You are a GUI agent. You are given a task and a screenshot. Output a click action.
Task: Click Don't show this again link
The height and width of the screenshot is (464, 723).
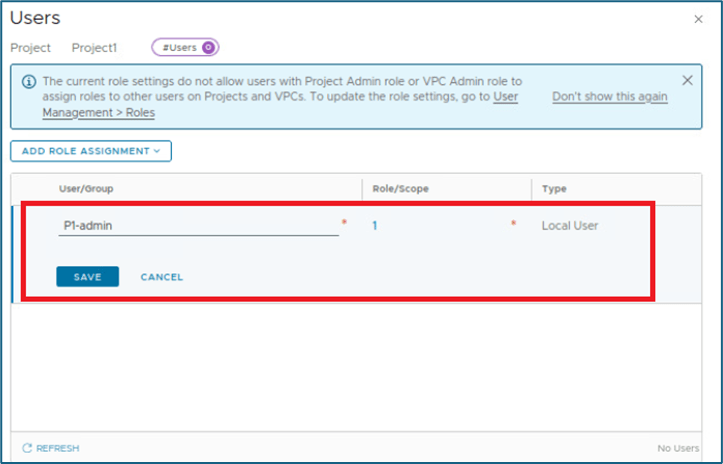(609, 97)
